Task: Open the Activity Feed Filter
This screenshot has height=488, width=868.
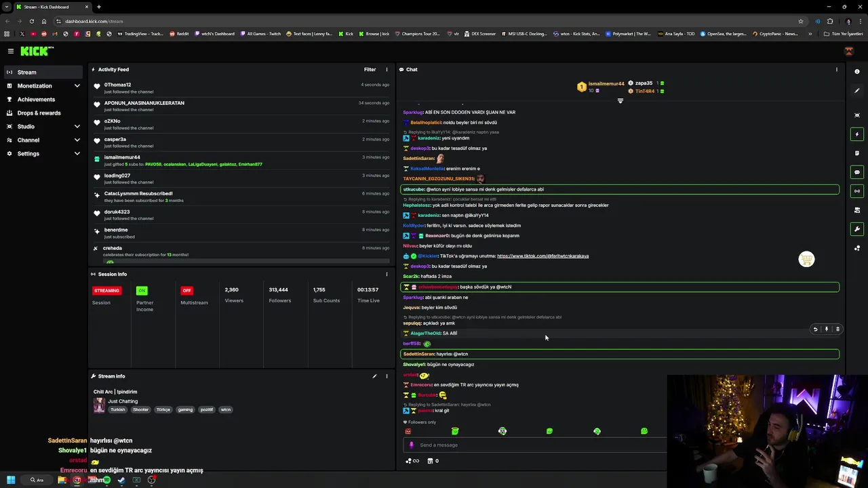Action: tap(370, 69)
